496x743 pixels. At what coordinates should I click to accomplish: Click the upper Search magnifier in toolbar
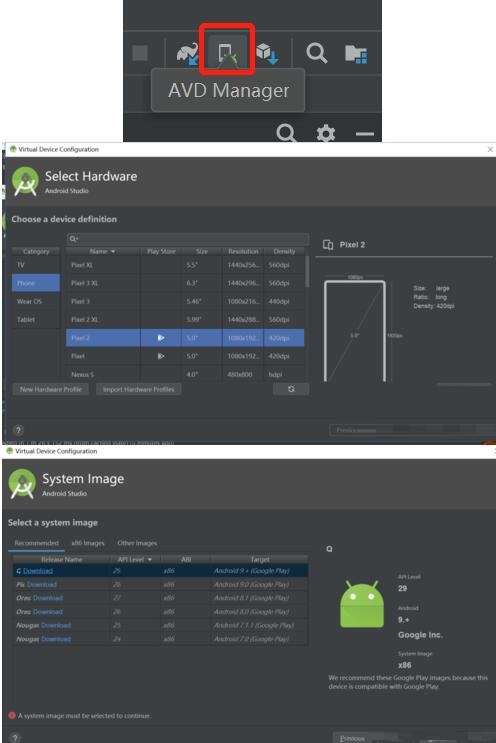[316, 53]
